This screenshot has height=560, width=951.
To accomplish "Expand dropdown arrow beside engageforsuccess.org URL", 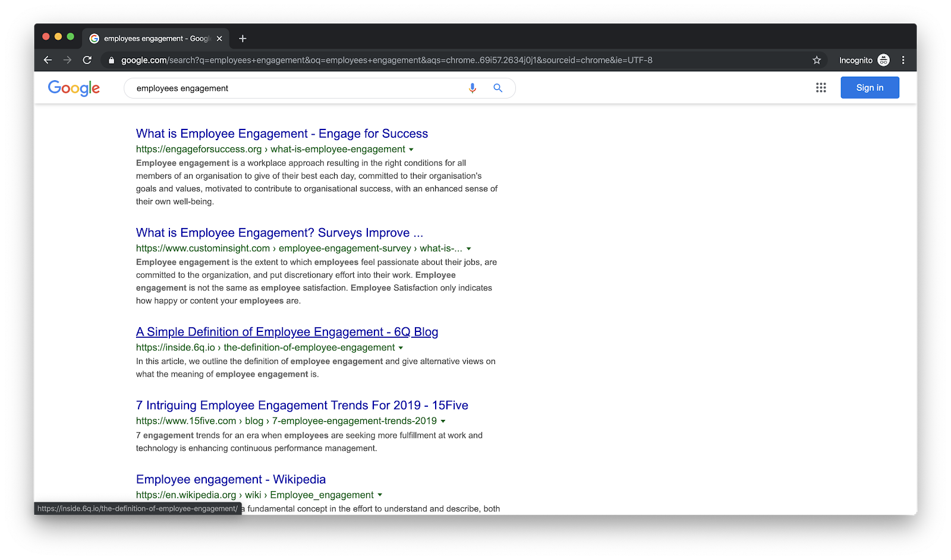I will pos(411,150).
